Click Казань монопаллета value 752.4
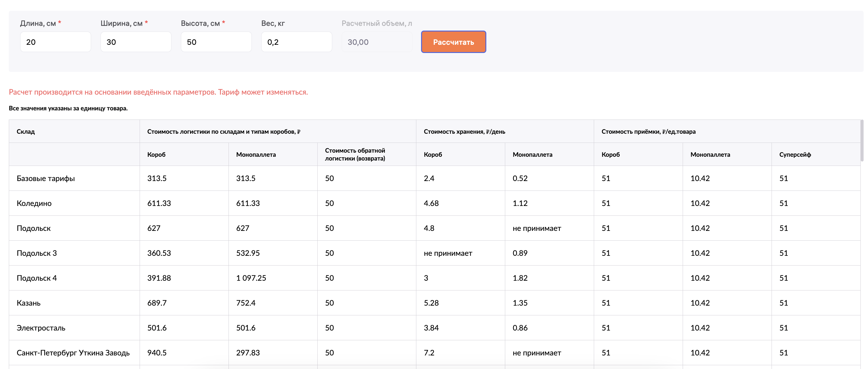 pos(246,303)
